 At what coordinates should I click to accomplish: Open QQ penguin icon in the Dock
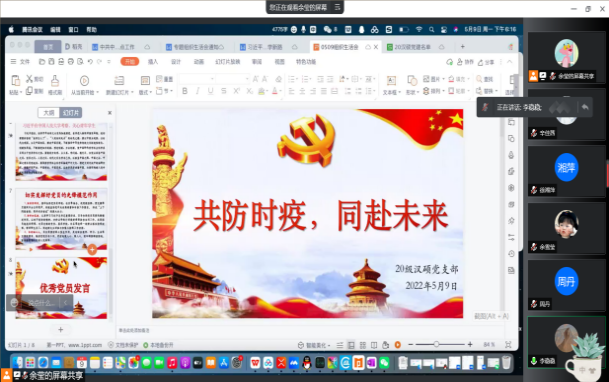[307, 363]
